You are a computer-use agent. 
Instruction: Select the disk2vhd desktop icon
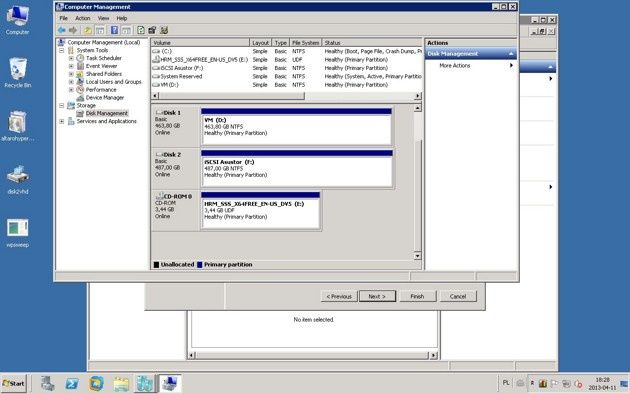pyautogui.click(x=17, y=179)
